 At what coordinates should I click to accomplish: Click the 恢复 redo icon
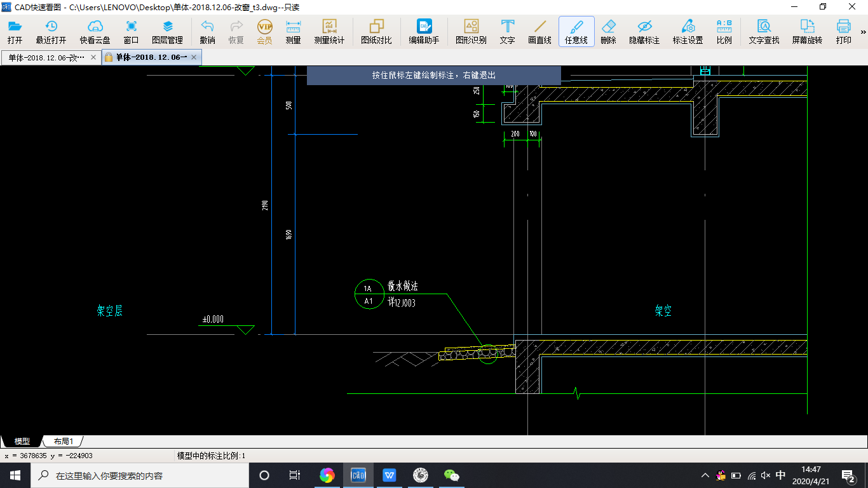(x=236, y=32)
